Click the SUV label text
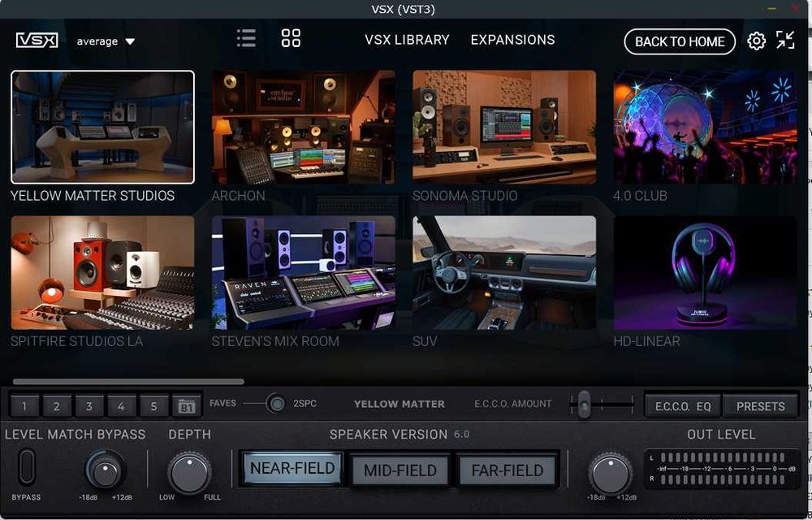812x520 pixels. click(425, 341)
